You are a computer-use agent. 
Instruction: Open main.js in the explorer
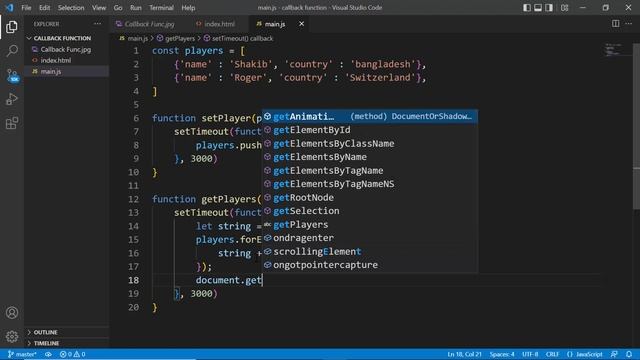coord(51,71)
